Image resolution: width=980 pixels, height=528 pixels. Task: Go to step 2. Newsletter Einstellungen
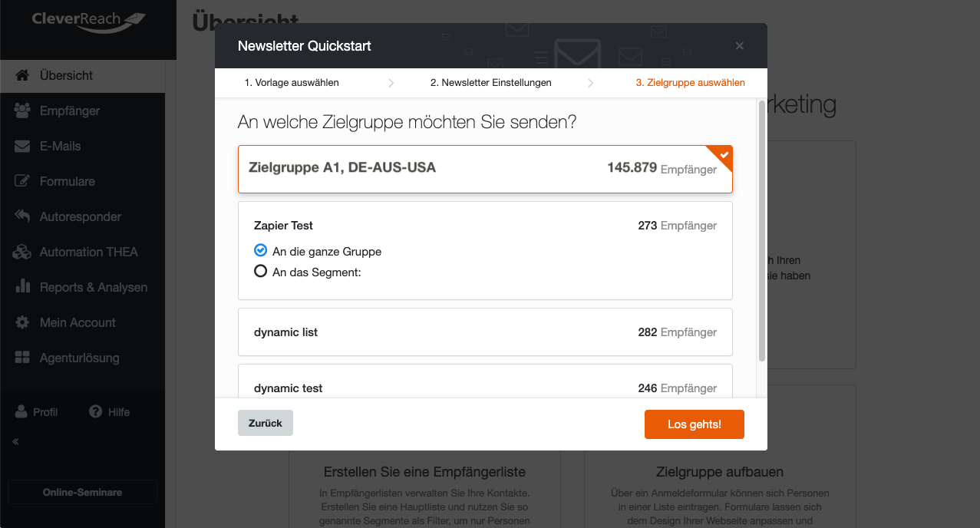pos(490,82)
